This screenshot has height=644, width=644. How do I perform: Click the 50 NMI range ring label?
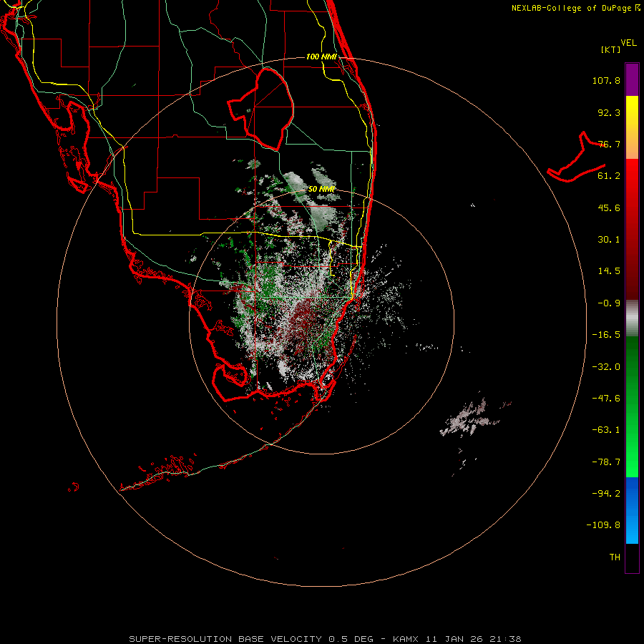(321, 190)
